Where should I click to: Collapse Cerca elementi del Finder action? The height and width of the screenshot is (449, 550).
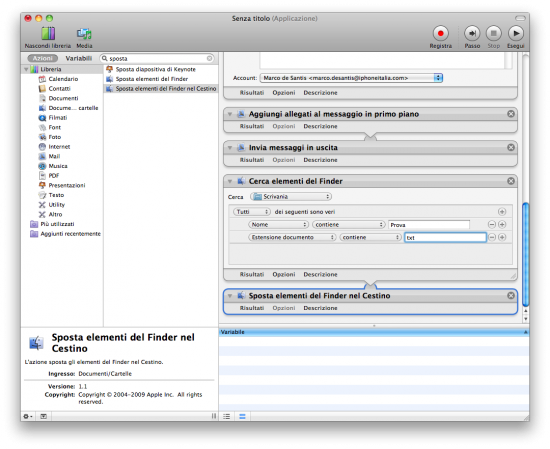pyautogui.click(x=230, y=181)
